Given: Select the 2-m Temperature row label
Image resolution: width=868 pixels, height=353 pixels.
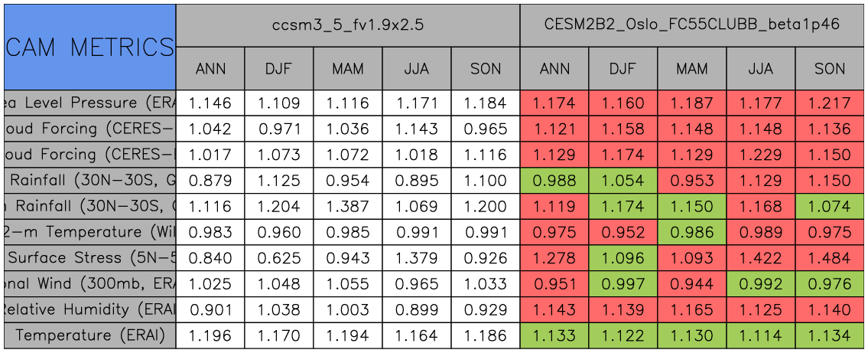Looking at the screenshot, I should coord(89,232).
